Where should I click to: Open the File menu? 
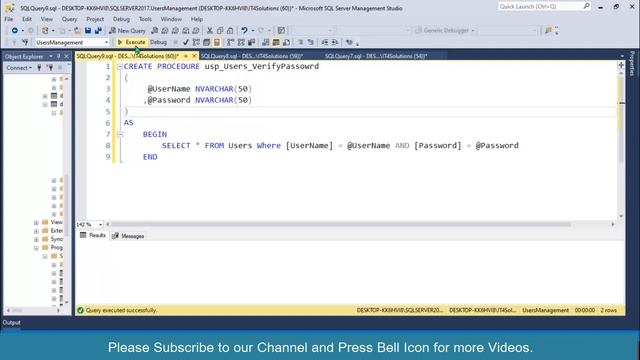pyautogui.click(x=9, y=19)
